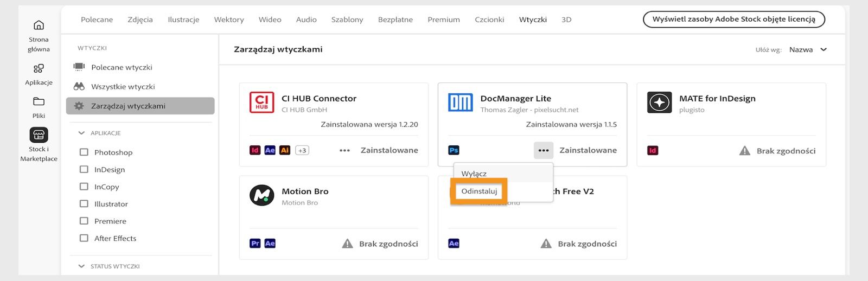Screen dimensions: 868x281
Task: Click the MATE for InDesign logo
Action: point(659,102)
